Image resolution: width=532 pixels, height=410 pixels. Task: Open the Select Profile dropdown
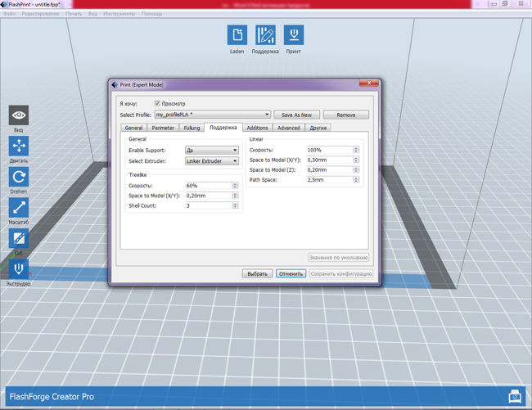click(213, 115)
